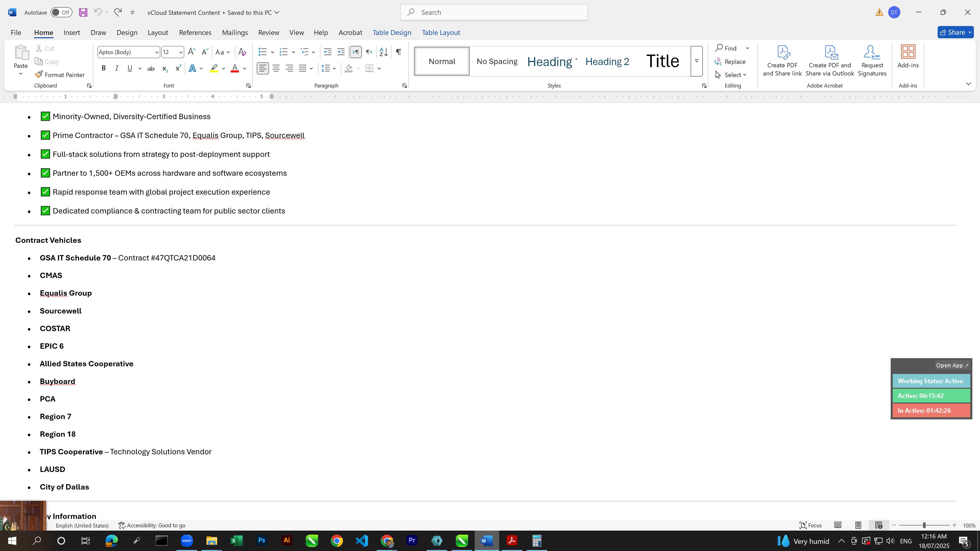Click the Redo icon

118,12
